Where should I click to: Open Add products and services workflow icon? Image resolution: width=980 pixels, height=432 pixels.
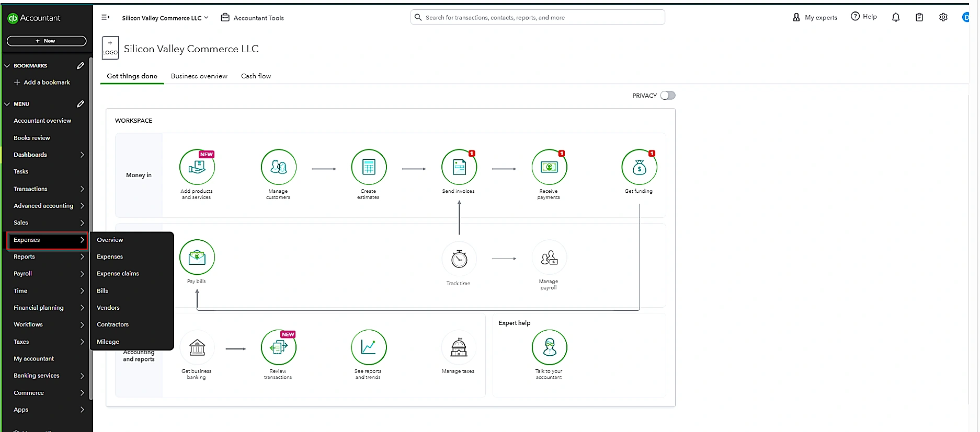tap(197, 167)
